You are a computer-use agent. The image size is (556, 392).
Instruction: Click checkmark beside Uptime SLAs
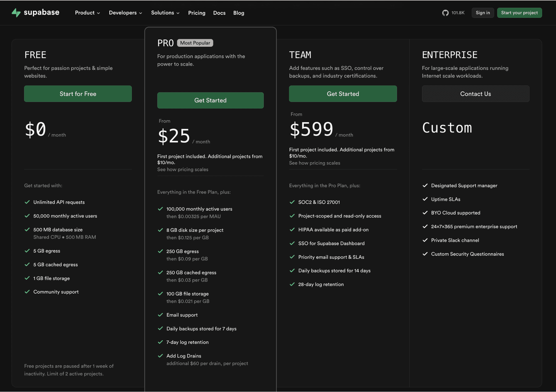click(x=425, y=199)
